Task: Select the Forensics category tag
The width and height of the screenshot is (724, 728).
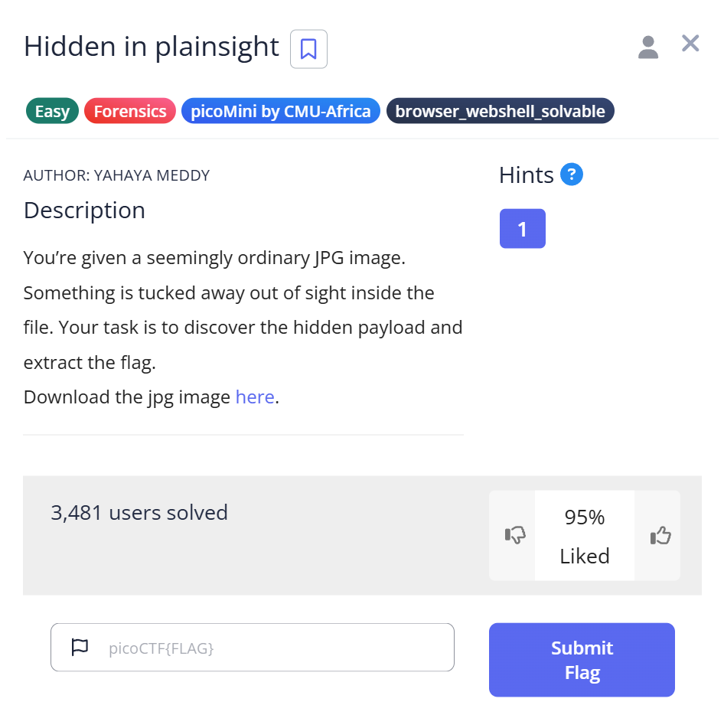Action: [x=129, y=112]
